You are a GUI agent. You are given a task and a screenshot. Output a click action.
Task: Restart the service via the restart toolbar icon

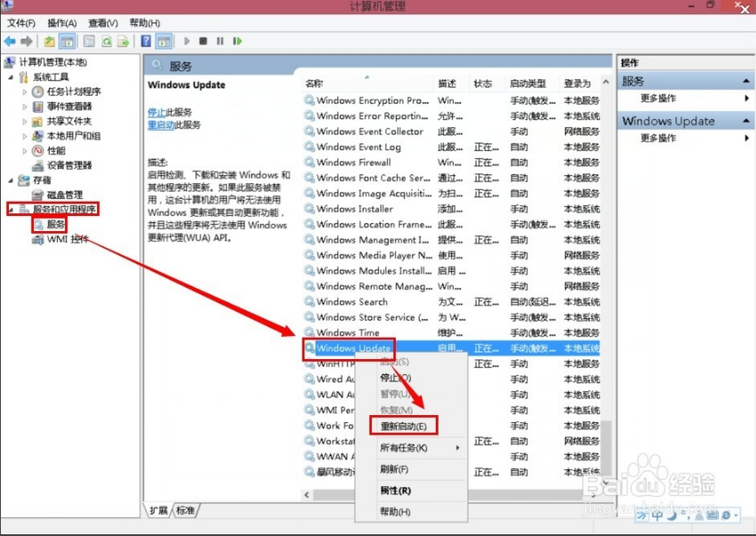coord(237,41)
